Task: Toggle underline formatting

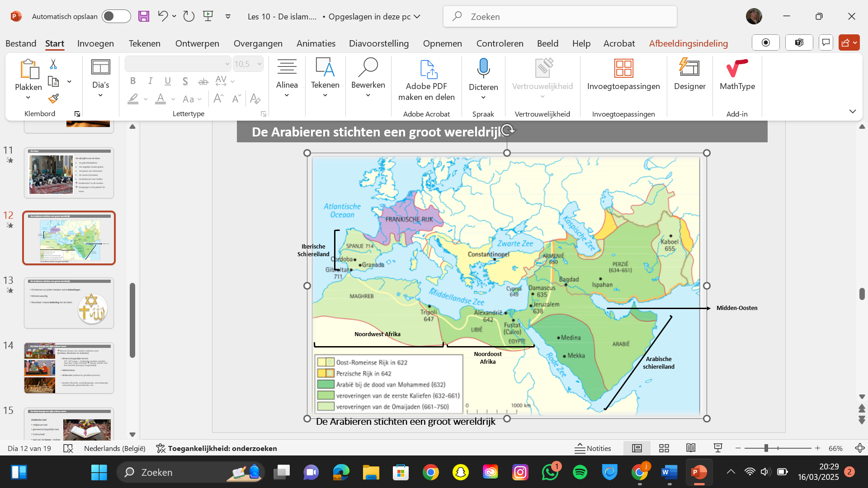Action: pos(168,81)
